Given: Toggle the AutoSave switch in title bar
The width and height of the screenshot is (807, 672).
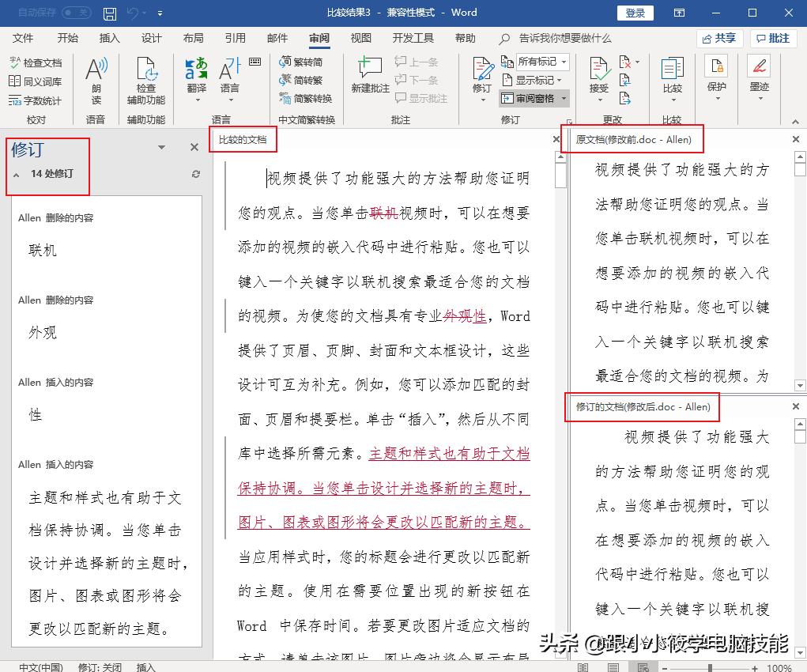Looking at the screenshot, I should tap(76, 13).
